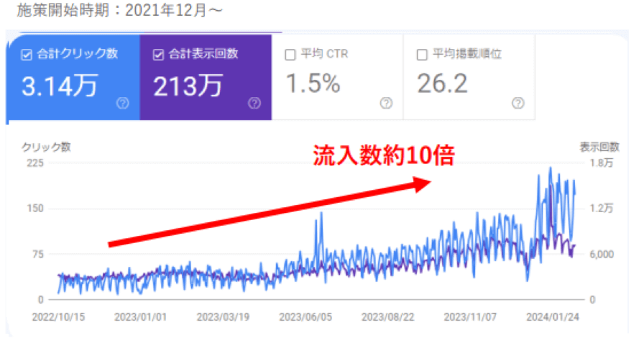The width and height of the screenshot is (644, 351).
Task: Click the 2024/01/24 date label
Action: [x=553, y=317]
